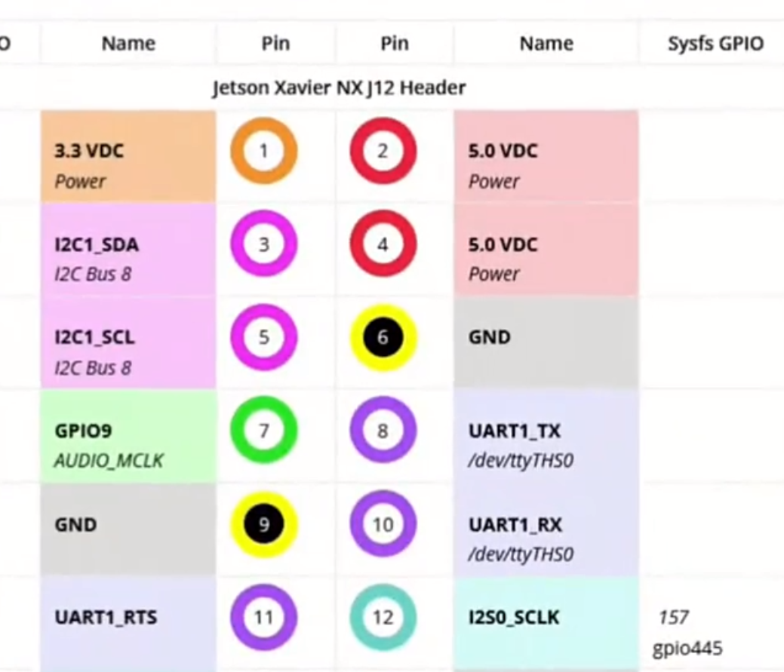Click the left Name column header
Viewport: 784px width, 672px height.
point(128,44)
